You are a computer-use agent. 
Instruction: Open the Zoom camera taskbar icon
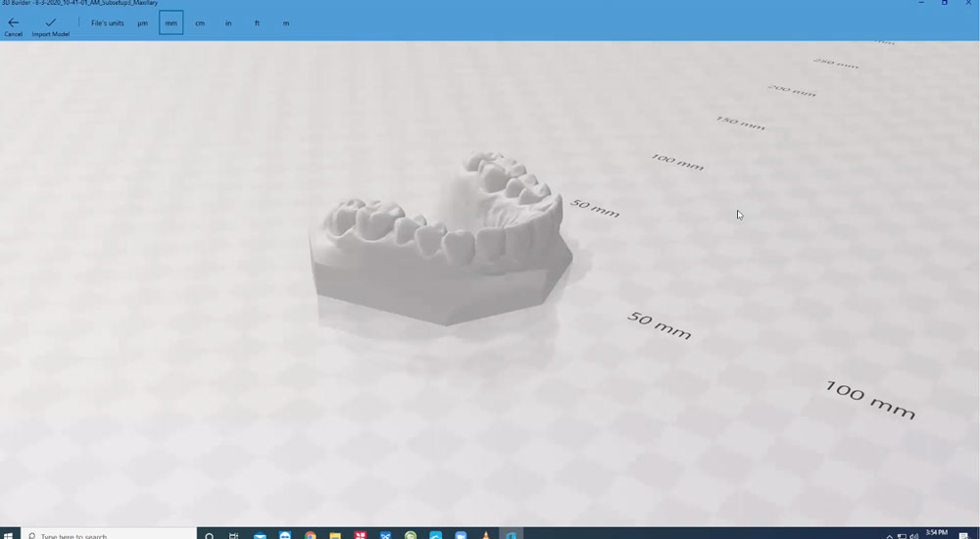(x=461, y=535)
